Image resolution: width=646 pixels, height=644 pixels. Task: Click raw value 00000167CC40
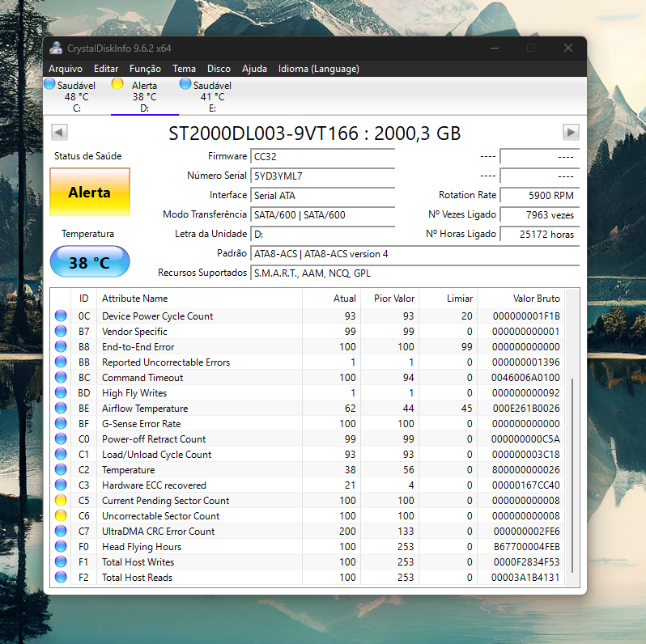(x=525, y=485)
